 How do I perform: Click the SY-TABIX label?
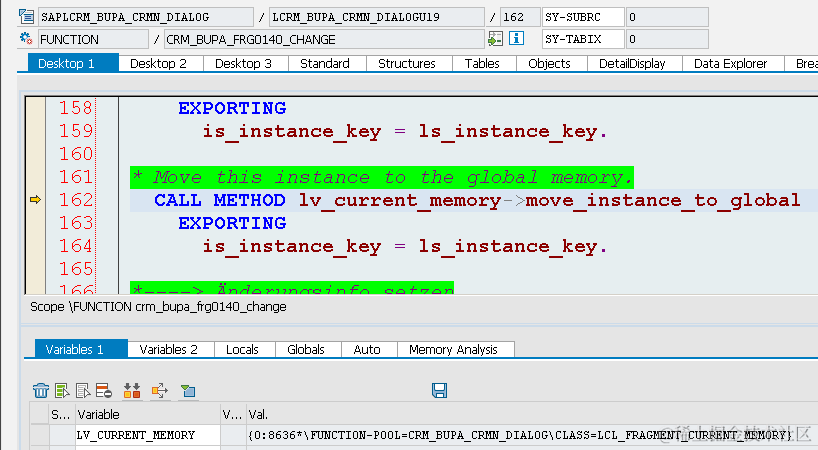pyautogui.click(x=583, y=39)
